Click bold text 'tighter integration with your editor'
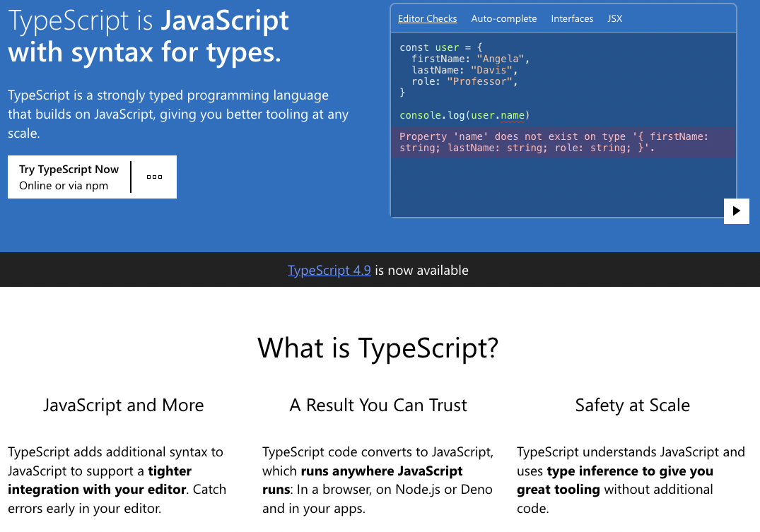The height and width of the screenshot is (532, 760). 100,480
